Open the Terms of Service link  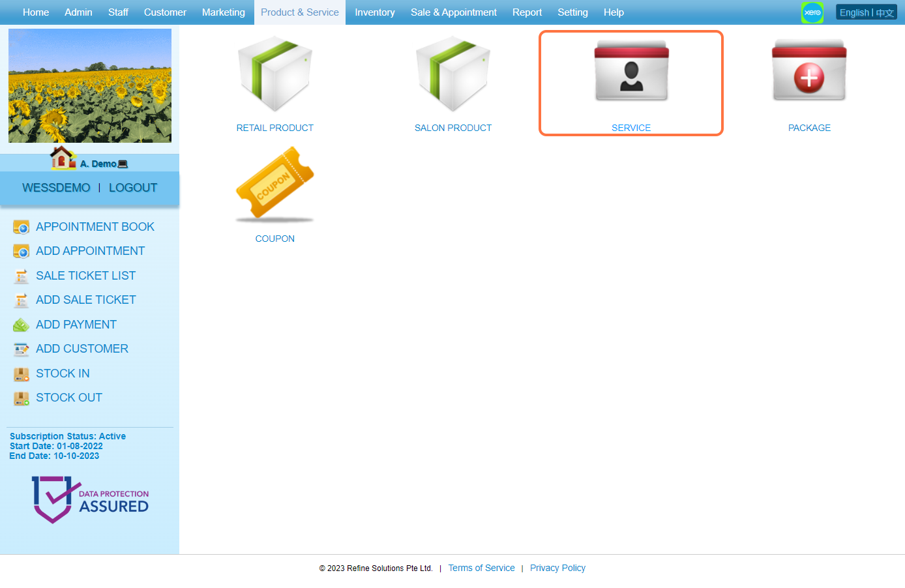pyautogui.click(x=481, y=568)
